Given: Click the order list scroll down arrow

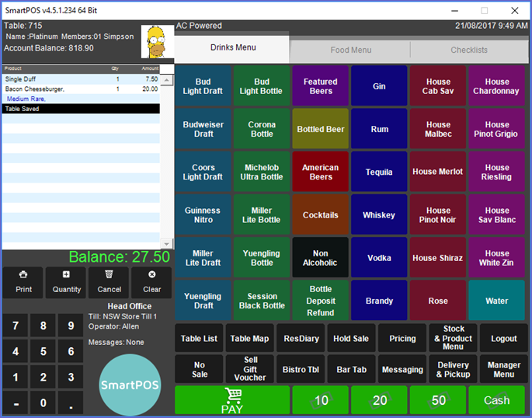Looking at the screenshot, I should (166, 244).
